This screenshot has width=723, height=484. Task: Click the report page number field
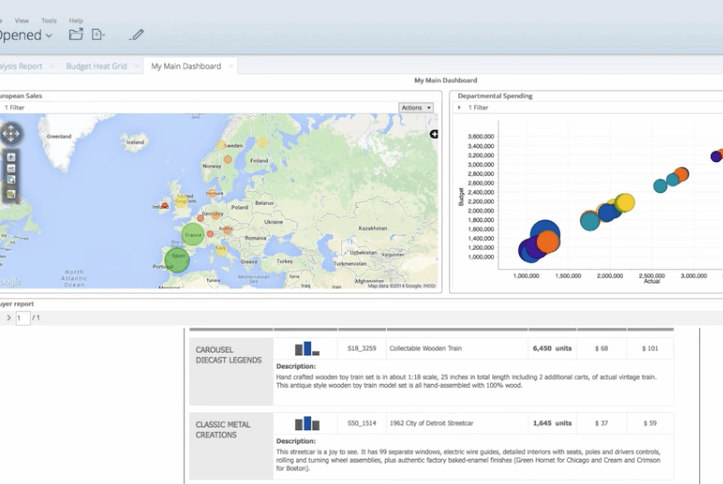tap(23, 318)
